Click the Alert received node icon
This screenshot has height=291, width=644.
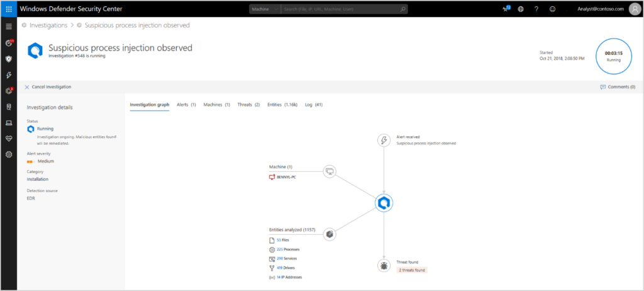pyautogui.click(x=384, y=140)
